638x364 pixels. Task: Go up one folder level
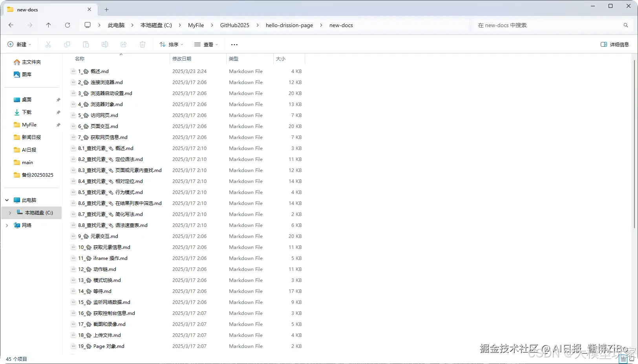pyautogui.click(x=49, y=25)
